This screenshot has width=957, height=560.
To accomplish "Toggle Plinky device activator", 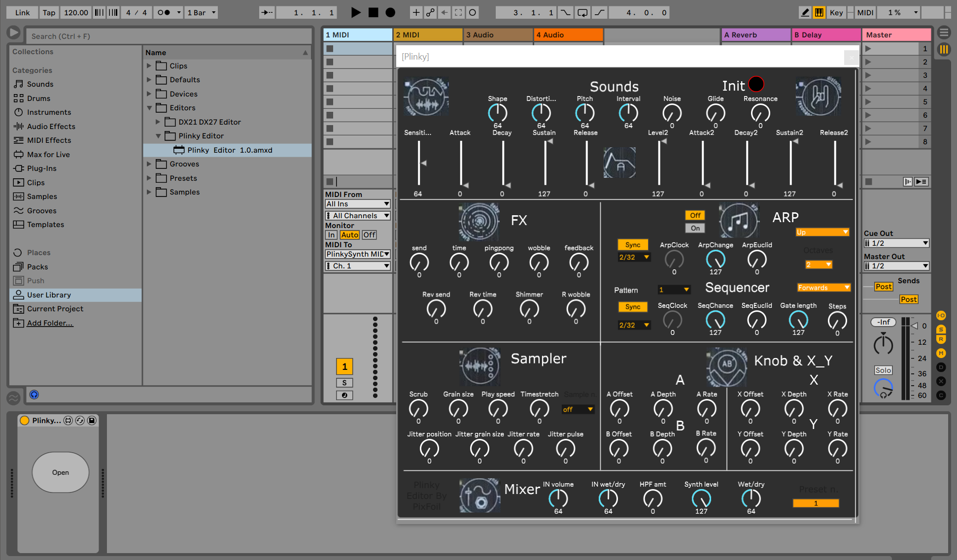I will click(24, 421).
